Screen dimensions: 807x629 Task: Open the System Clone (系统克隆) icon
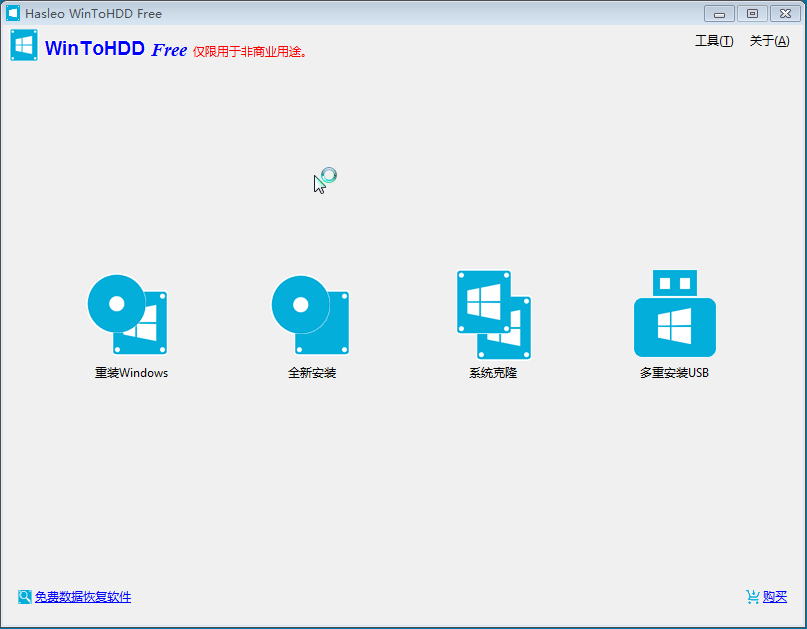tap(493, 314)
